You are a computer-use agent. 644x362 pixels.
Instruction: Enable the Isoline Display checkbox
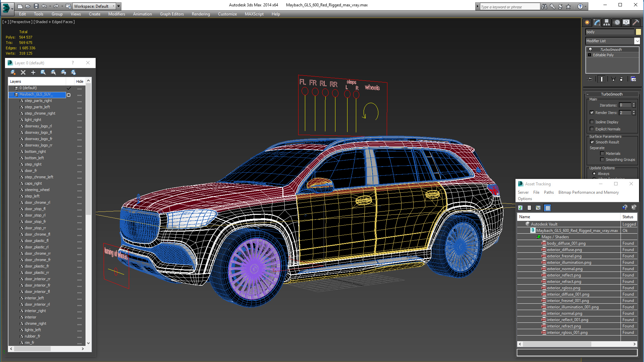592,122
